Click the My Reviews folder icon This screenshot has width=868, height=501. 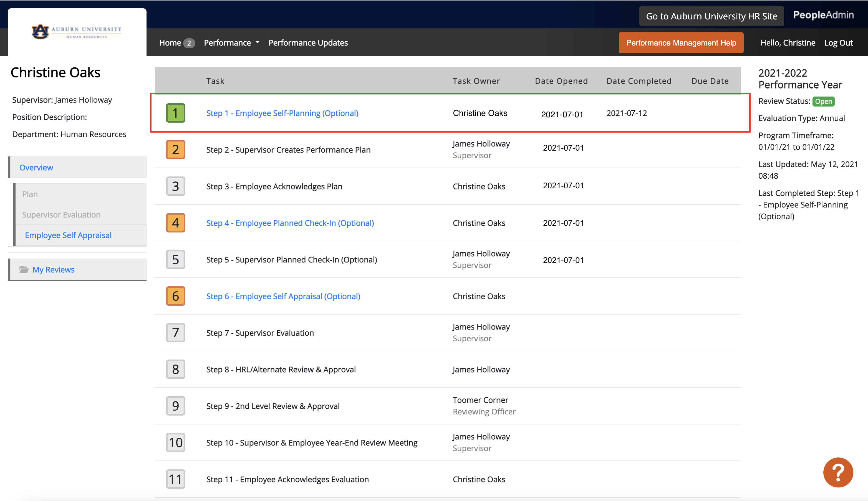click(24, 269)
